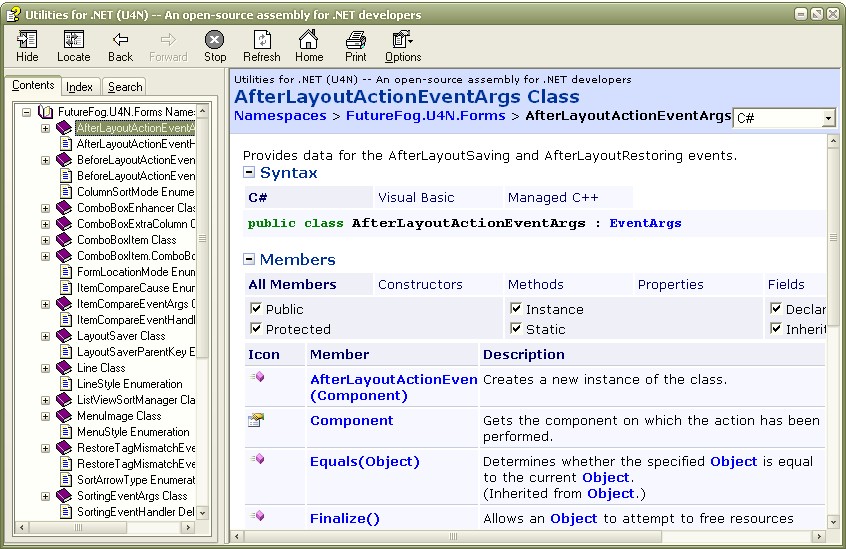Uncheck the Public members checkbox

(x=256, y=308)
